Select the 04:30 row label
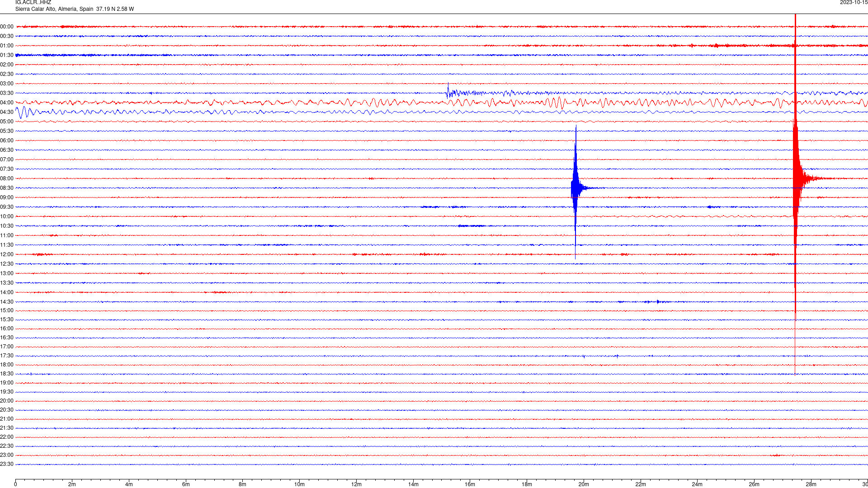The image size is (868, 488). (x=7, y=112)
